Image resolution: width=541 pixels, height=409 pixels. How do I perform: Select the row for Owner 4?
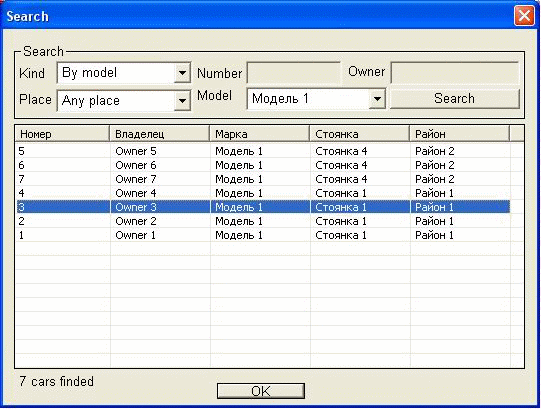(263, 193)
